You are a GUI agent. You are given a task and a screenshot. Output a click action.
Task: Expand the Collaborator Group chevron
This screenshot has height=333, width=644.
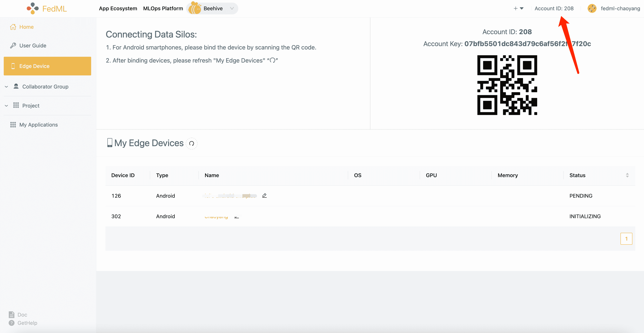[x=7, y=87]
